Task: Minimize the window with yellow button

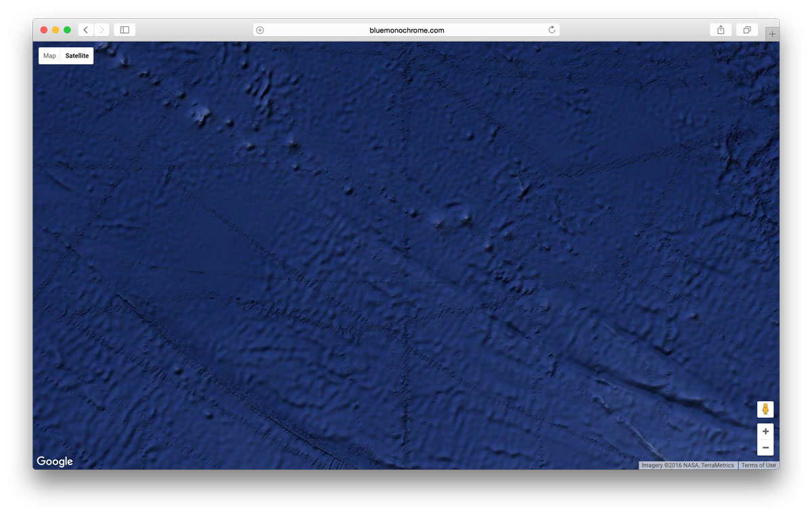Action: [55, 30]
